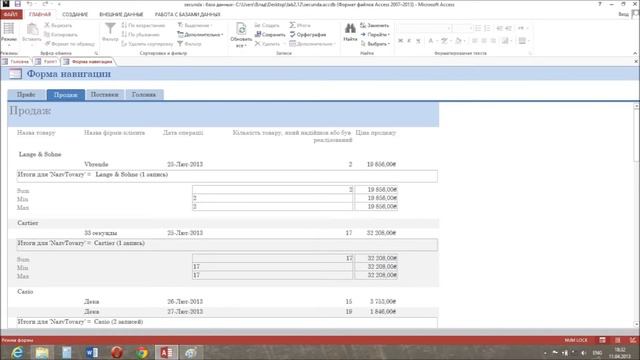This screenshot has height=360, width=640.
Task: Open the Режим view switcher icon
Action: coord(9,29)
